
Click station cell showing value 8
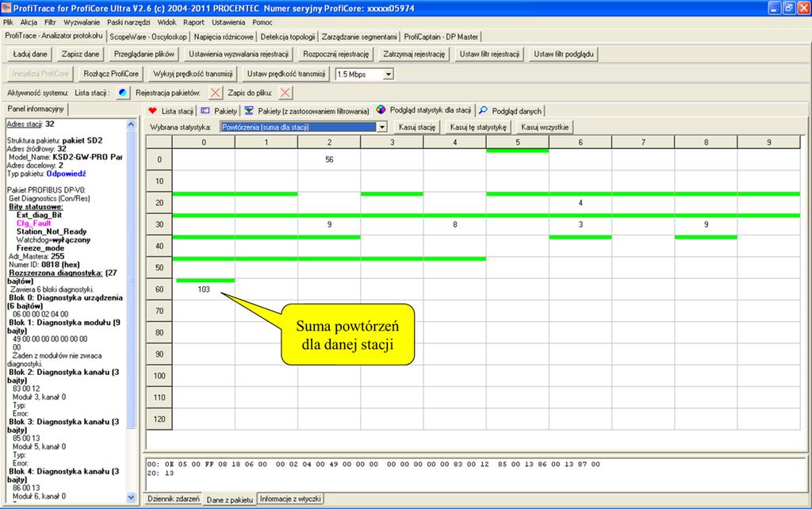(454, 224)
